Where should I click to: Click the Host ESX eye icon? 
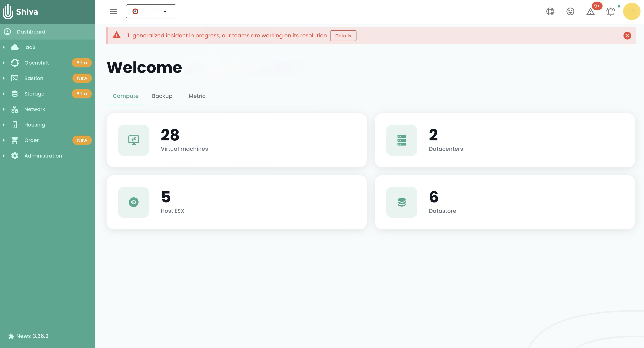(133, 202)
